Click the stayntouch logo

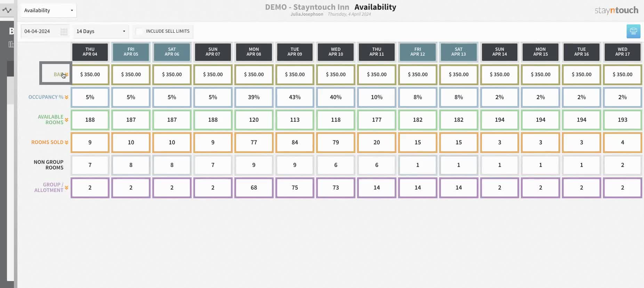click(x=616, y=10)
